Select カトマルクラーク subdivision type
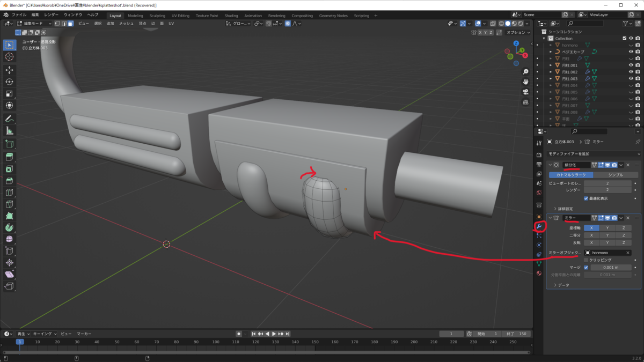The height and width of the screenshot is (362, 644). point(571,175)
